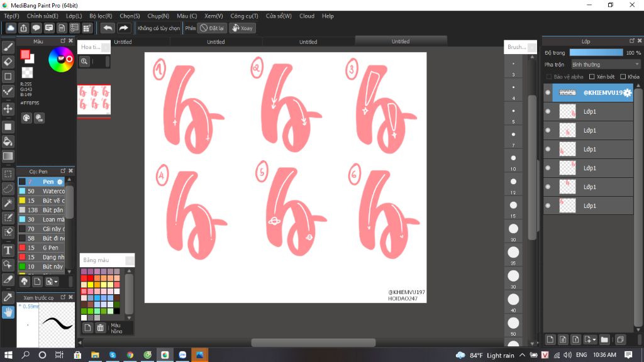Open the Cửa sổ(W) menu
Screen dimensions: 644x362
[279, 16]
